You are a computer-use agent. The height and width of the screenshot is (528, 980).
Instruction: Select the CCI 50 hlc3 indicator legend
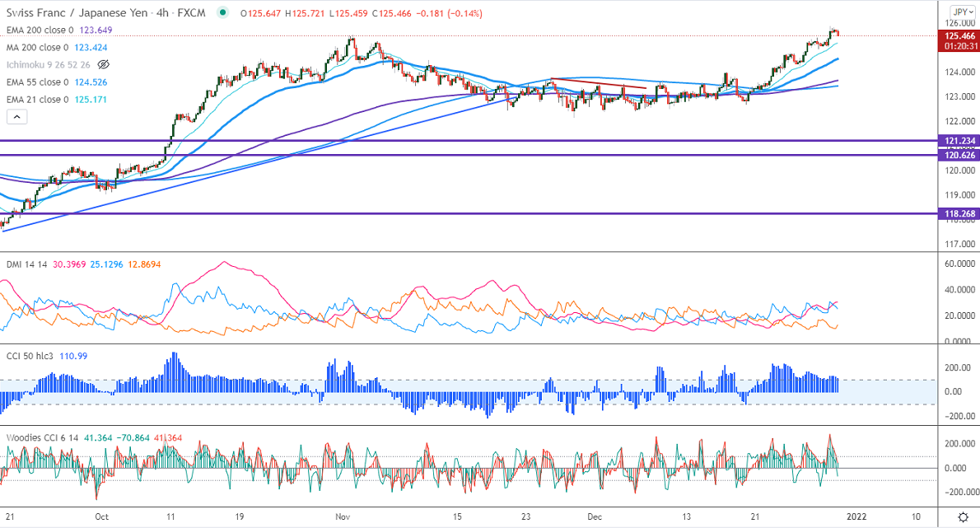30,356
